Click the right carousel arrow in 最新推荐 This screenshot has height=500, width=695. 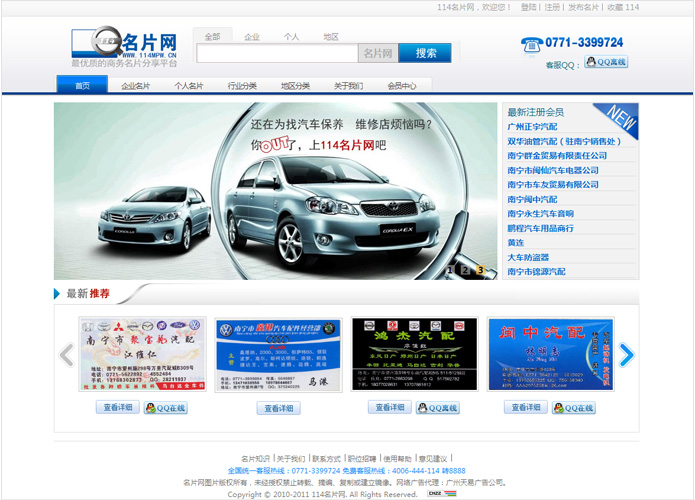626,355
